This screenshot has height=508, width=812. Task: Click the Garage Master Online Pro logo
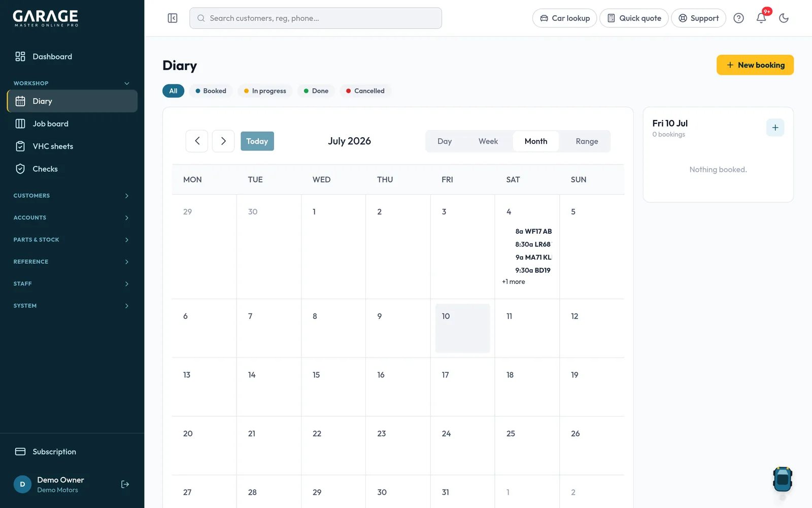pos(46,18)
